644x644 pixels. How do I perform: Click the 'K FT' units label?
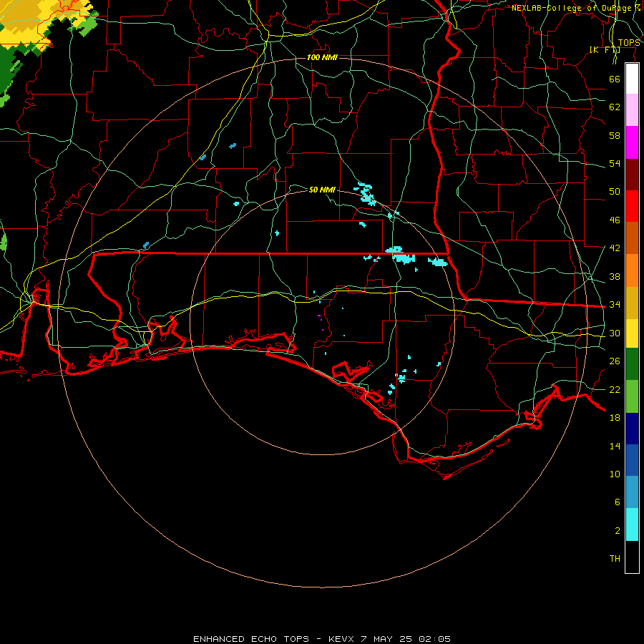(x=605, y=50)
